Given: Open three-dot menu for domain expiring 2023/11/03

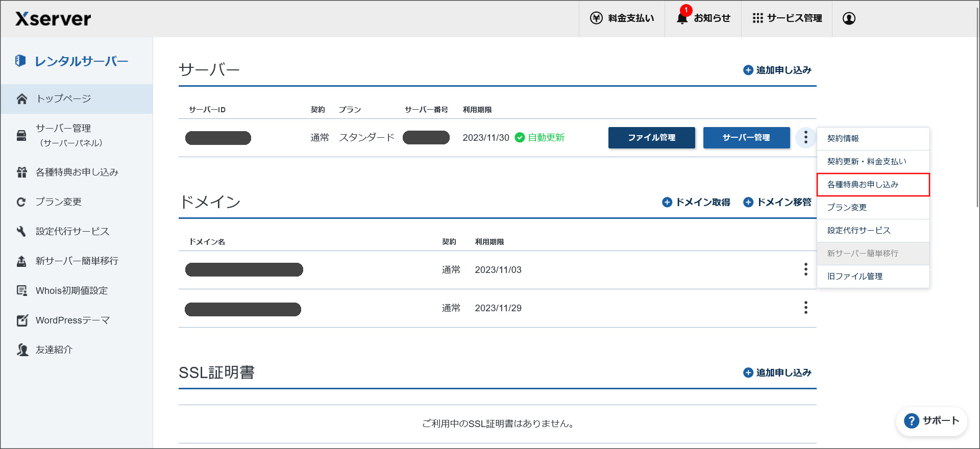Looking at the screenshot, I should (806, 269).
